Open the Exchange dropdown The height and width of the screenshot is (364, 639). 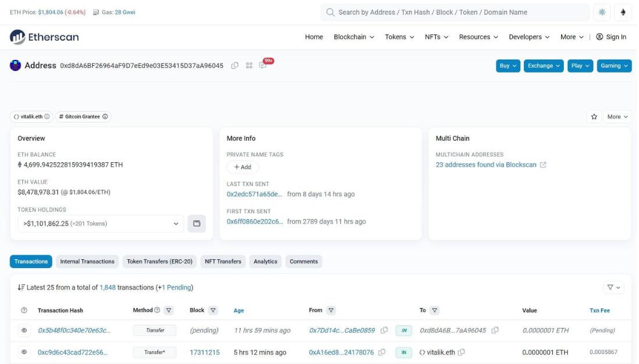coord(543,66)
